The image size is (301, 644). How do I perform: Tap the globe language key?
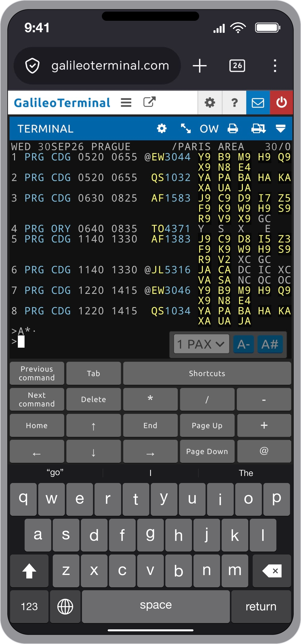click(x=65, y=606)
